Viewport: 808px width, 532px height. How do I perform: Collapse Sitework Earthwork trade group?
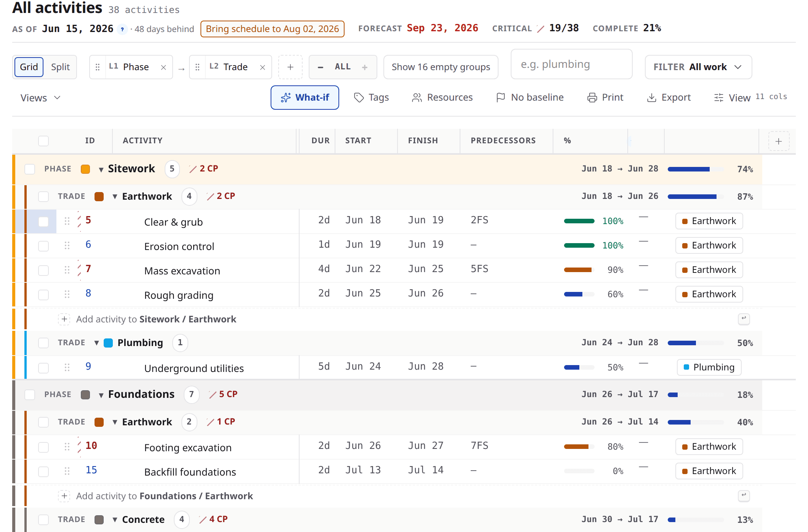(x=115, y=197)
